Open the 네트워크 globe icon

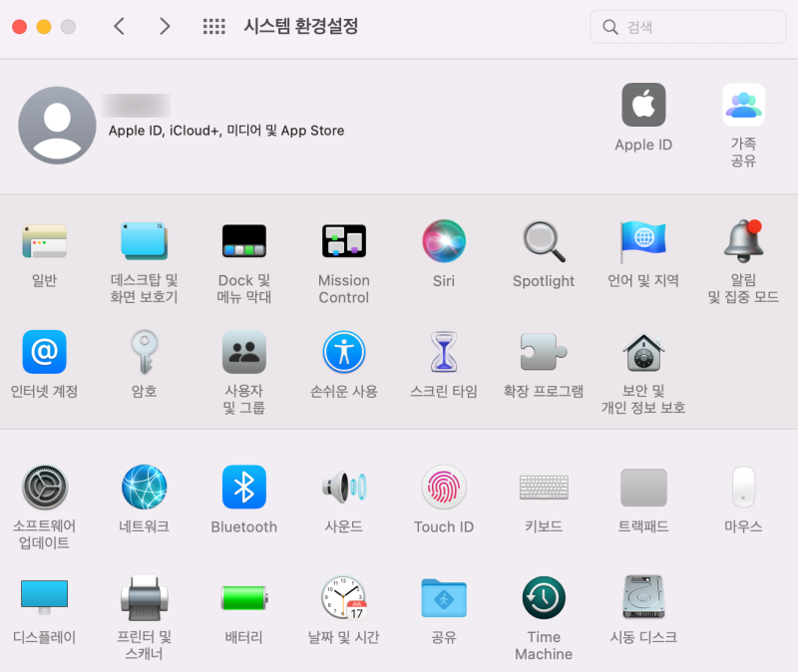pos(145,488)
